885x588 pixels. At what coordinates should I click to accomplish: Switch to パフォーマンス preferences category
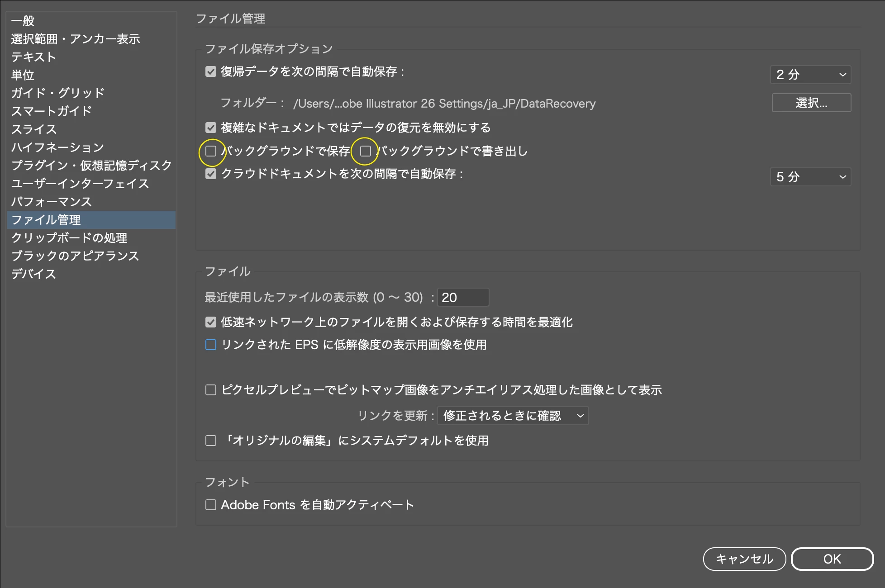[51, 202]
